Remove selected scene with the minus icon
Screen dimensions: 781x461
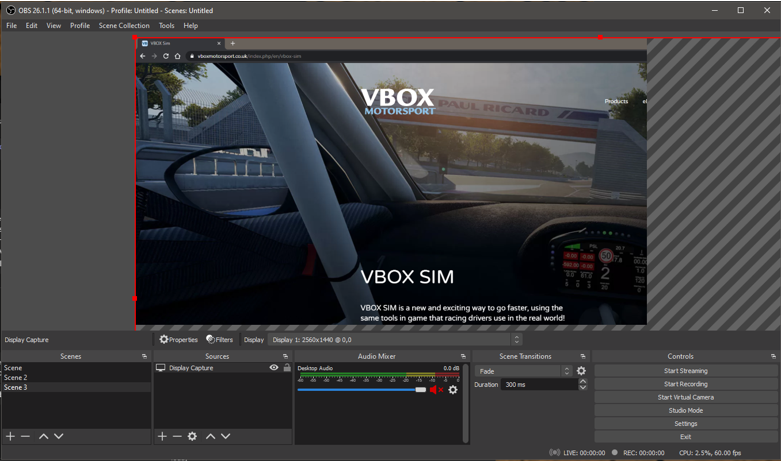pos(25,436)
